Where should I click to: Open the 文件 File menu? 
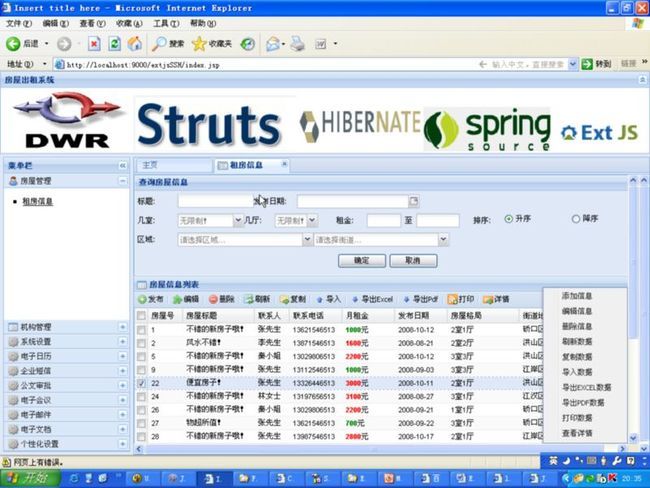point(19,24)
